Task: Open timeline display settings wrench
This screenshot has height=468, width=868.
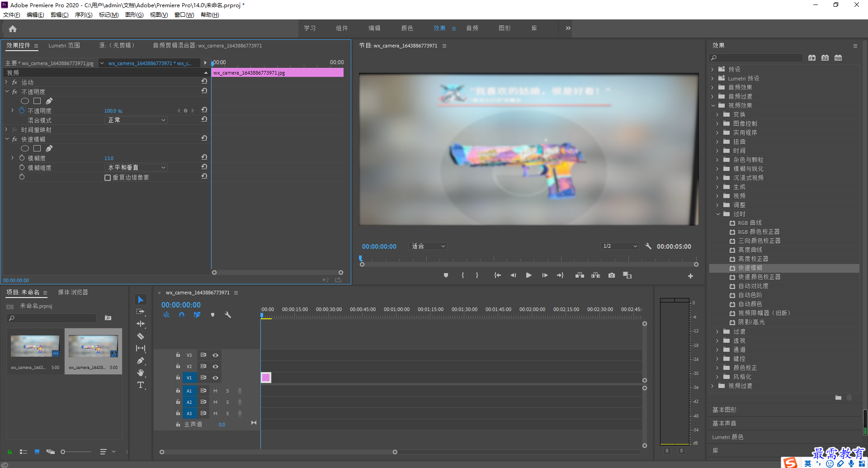Action: pyautogui.click(x=228, y=315)
